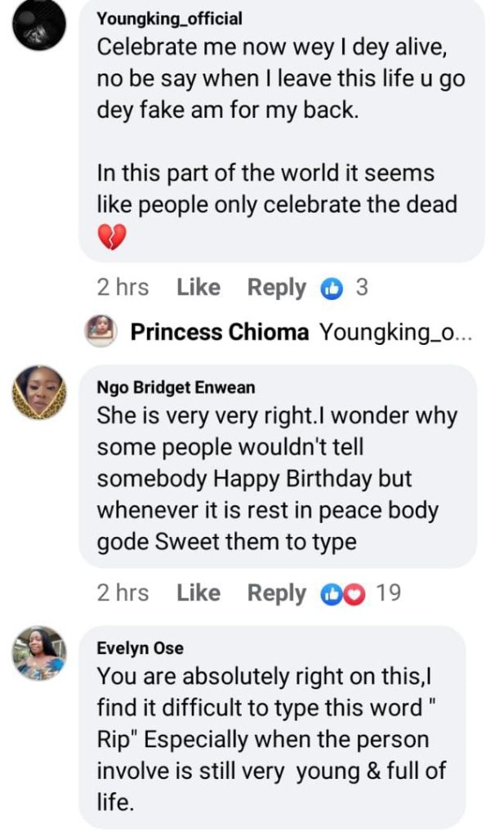Like Ngo Bridget Enwean's comment

198,593
